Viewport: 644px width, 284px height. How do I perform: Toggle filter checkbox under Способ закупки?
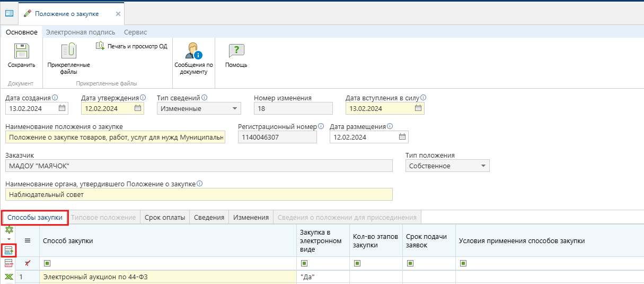(47, 263)
